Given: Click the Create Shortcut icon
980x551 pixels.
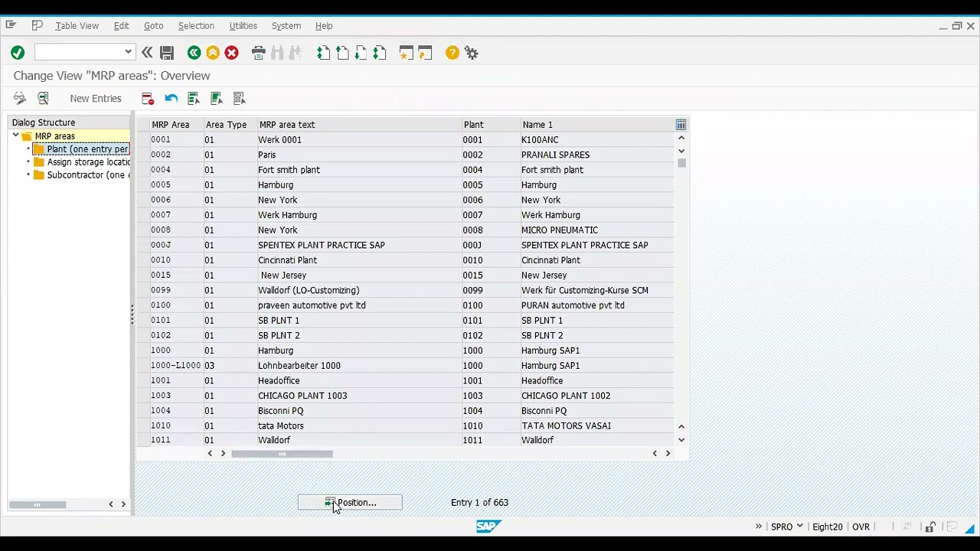Looking at the screenshot, I should [426, 53].
